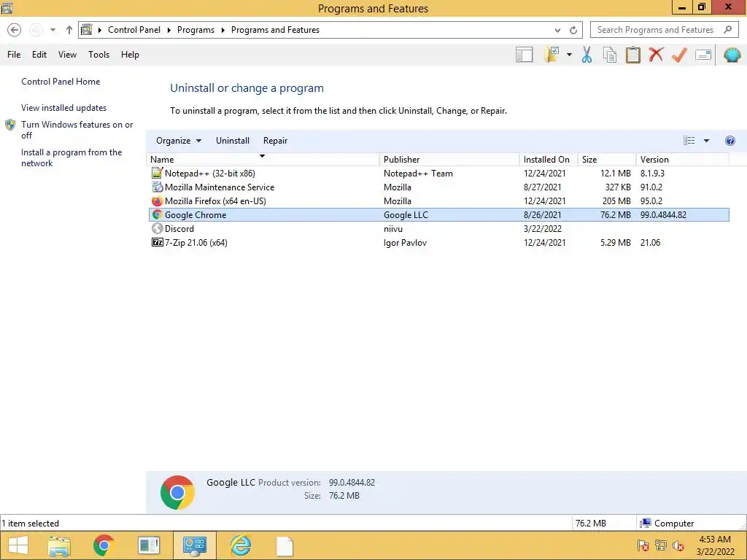Screen dimensions: 747x560
Task: Click the folder options toolbar icon
Action: tap(551, 55)
